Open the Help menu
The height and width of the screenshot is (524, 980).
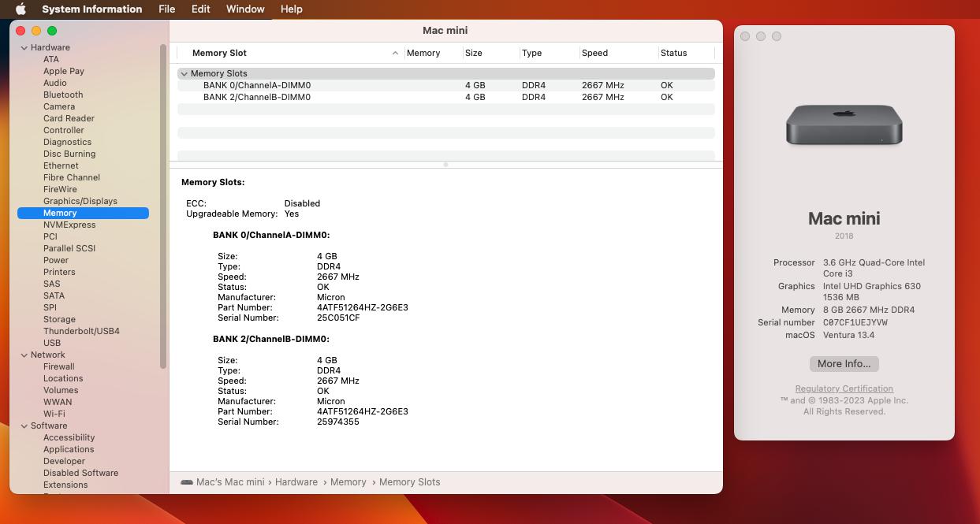(x=291, y=9)
